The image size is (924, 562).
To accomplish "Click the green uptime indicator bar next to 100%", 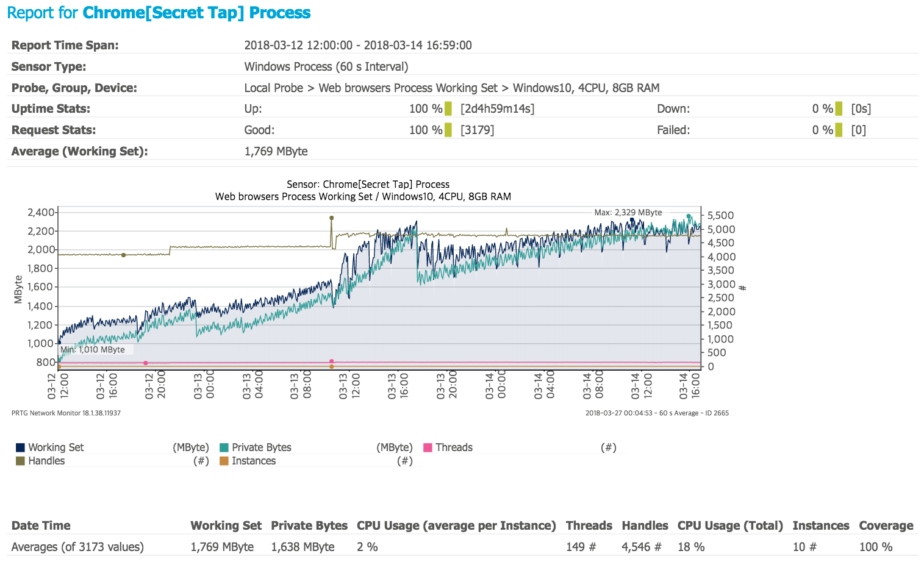I will [448, 108].
